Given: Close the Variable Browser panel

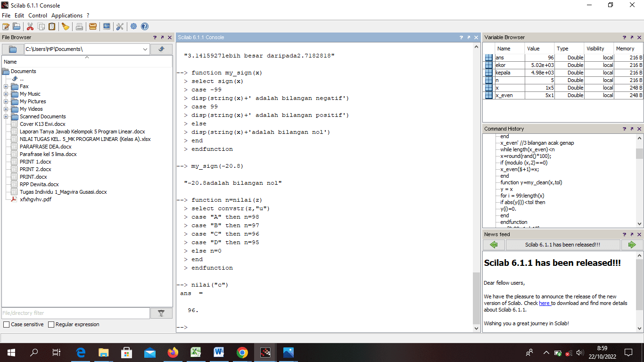Looking at the screenshot, I should 639,37.
